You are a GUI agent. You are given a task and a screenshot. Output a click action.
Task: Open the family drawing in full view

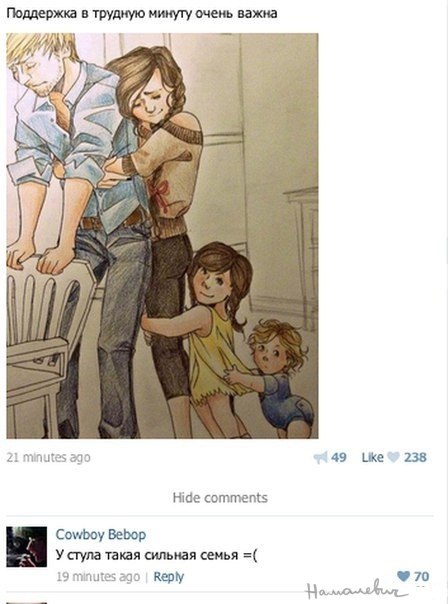pyautogui.click(x=162, y=236)
